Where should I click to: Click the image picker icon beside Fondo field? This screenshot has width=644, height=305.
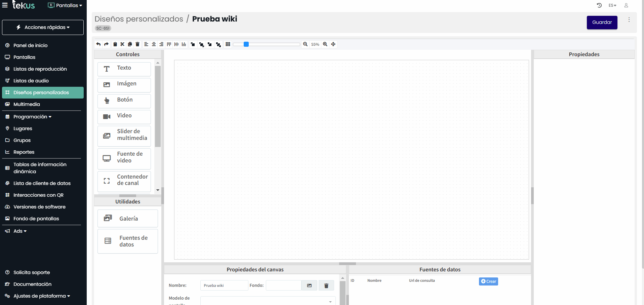(309, 285)
